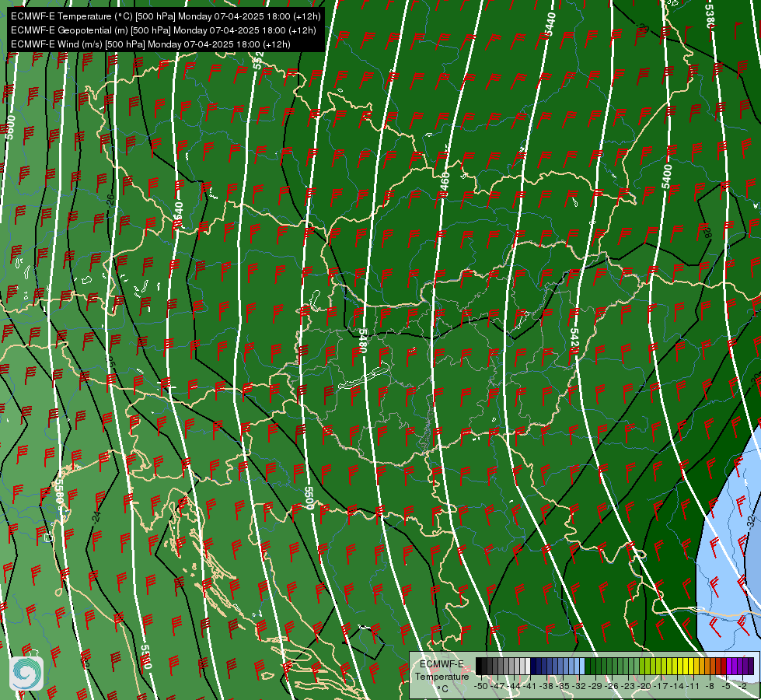761x700 pixels.
Task: Click the '-50' tick label in legend
Action: click(x=481, y=687)
